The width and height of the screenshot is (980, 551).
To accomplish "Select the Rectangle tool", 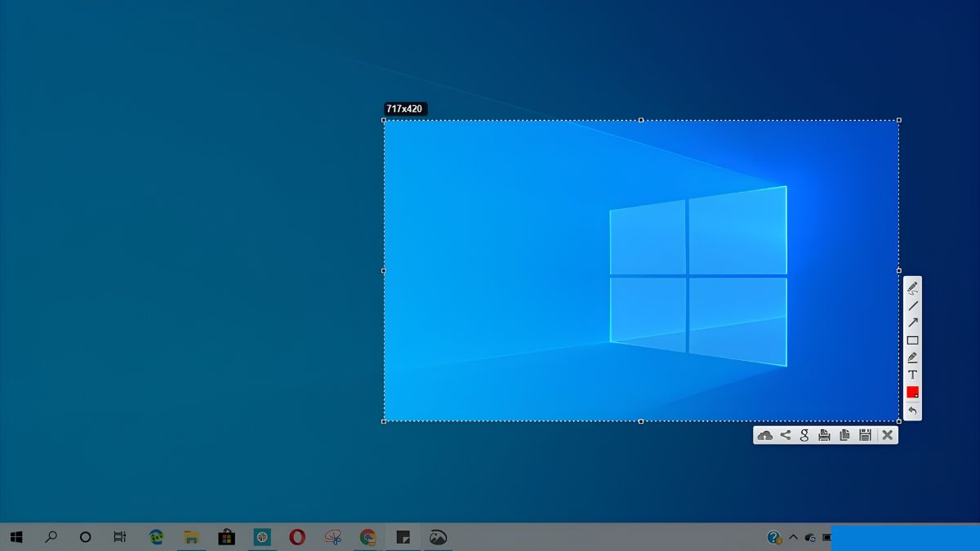I will coord(912,340).
